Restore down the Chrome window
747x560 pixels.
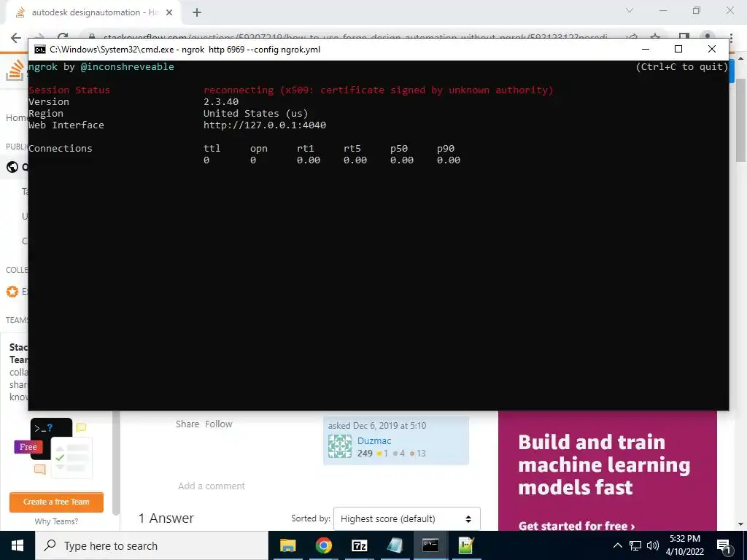697,10
